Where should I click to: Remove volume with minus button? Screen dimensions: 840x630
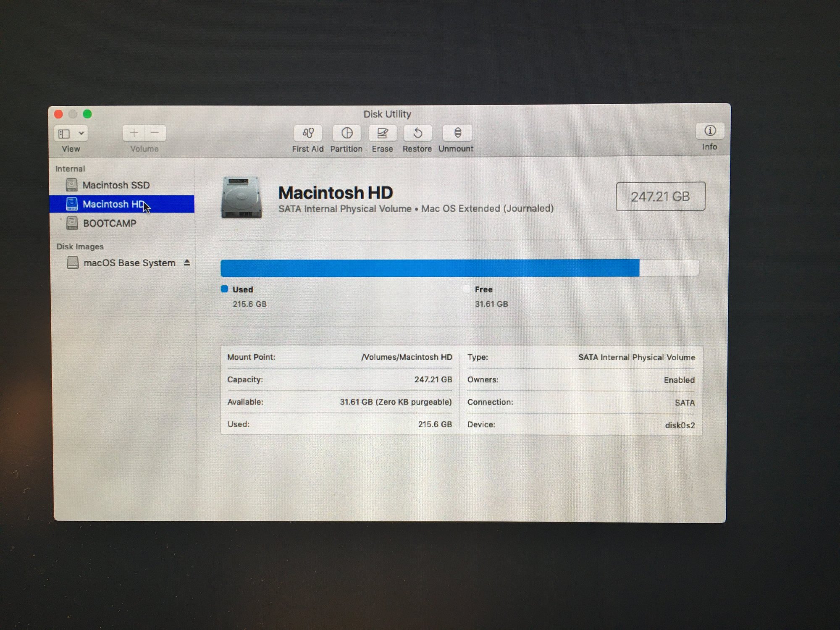(155, 133)
